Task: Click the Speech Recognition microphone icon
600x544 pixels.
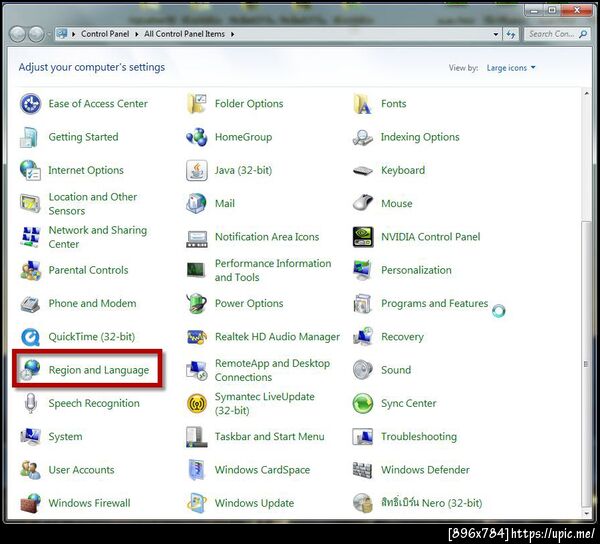Action: [x=30, y=403]
